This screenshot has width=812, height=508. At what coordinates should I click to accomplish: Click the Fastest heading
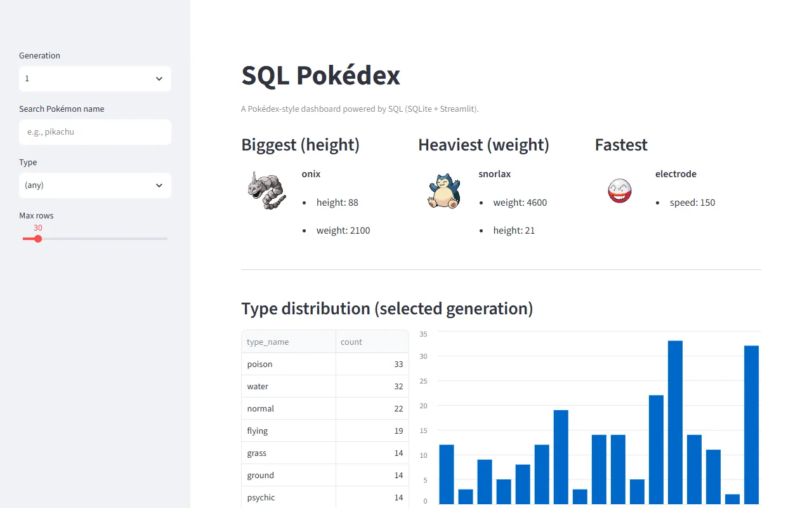(621, 145)
